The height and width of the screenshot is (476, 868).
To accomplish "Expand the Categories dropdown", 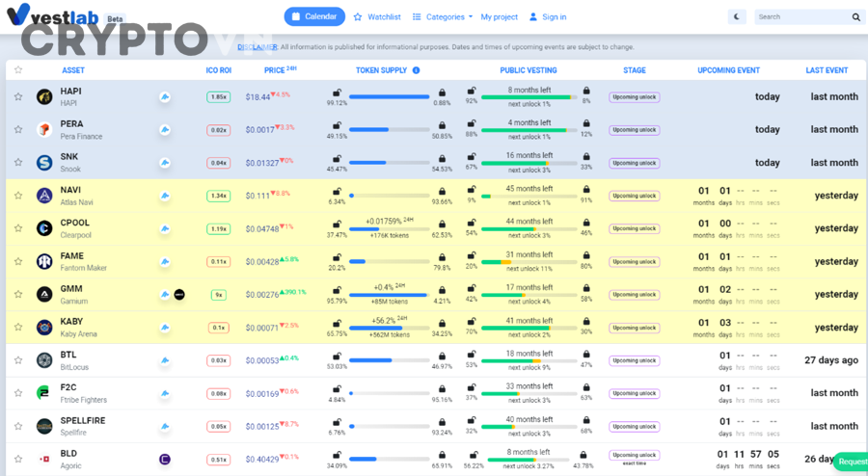I will click(443, 17).
